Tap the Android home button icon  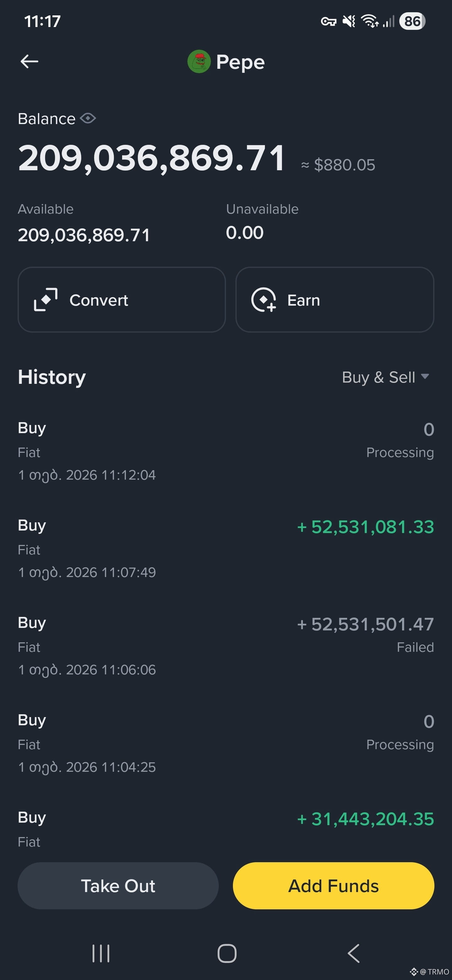pos(227,953)
